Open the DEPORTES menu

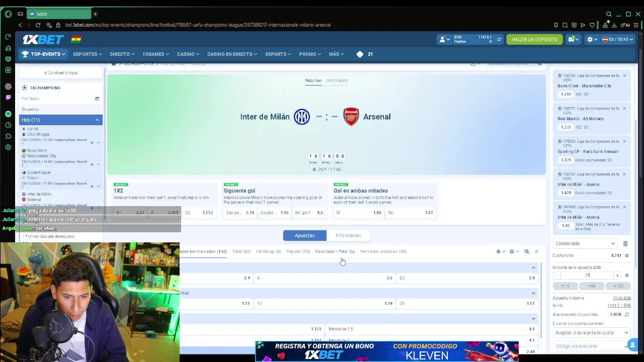(87, 54)
